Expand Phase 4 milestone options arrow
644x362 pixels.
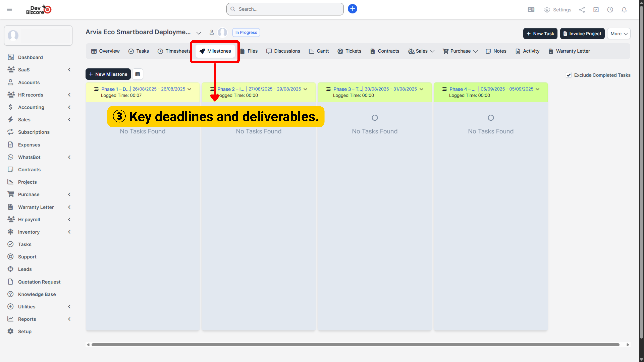pos(538,89)
